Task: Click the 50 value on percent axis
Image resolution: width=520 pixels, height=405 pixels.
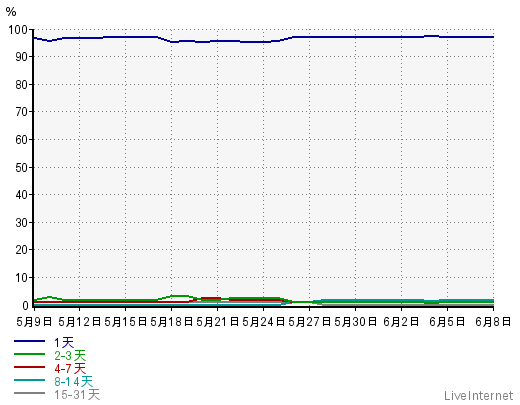Action: [x=22, y=167]
